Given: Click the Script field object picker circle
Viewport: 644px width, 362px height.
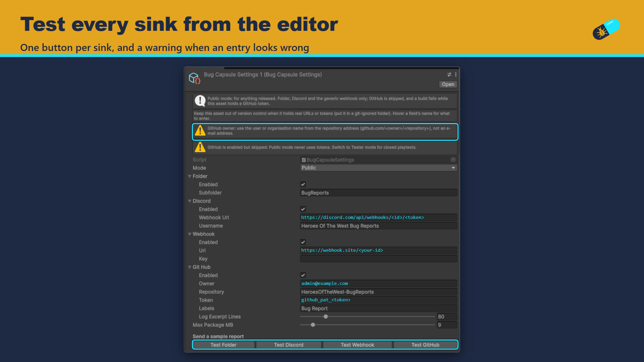Looking at the screenshot, I should tap(453, 160).
